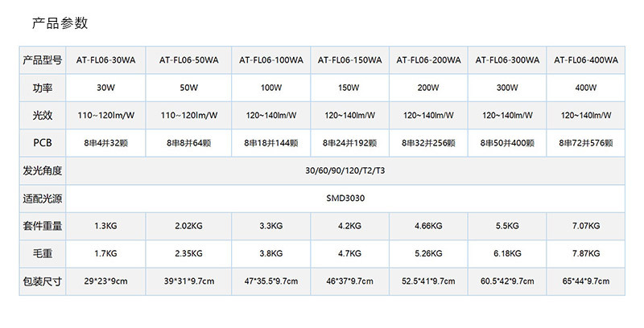644x328 pixels.
Task: Highlight kit weight 1.3KG
Action: [x=105, y=226]
